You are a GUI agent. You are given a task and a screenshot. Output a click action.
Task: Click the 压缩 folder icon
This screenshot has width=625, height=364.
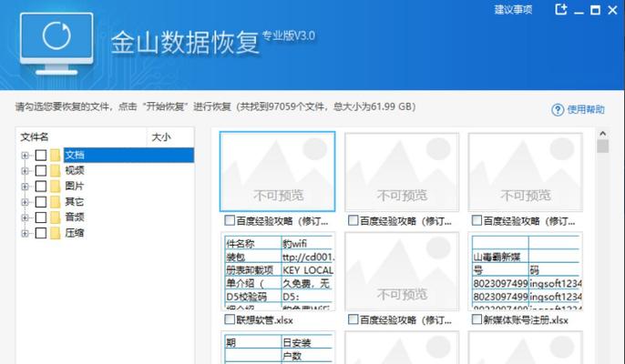click(56, 233)
